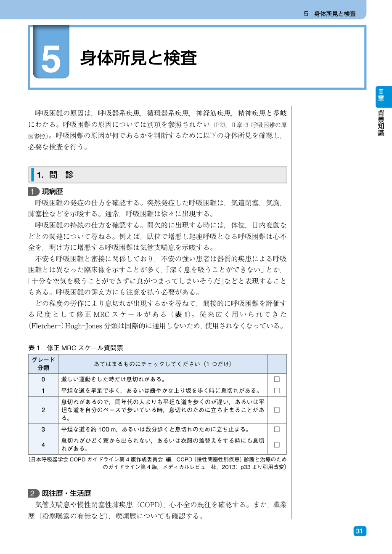This screenshot has width=392, height=554.
Task: Click grade number 3 in the table
Action: [x=43, y=429]
